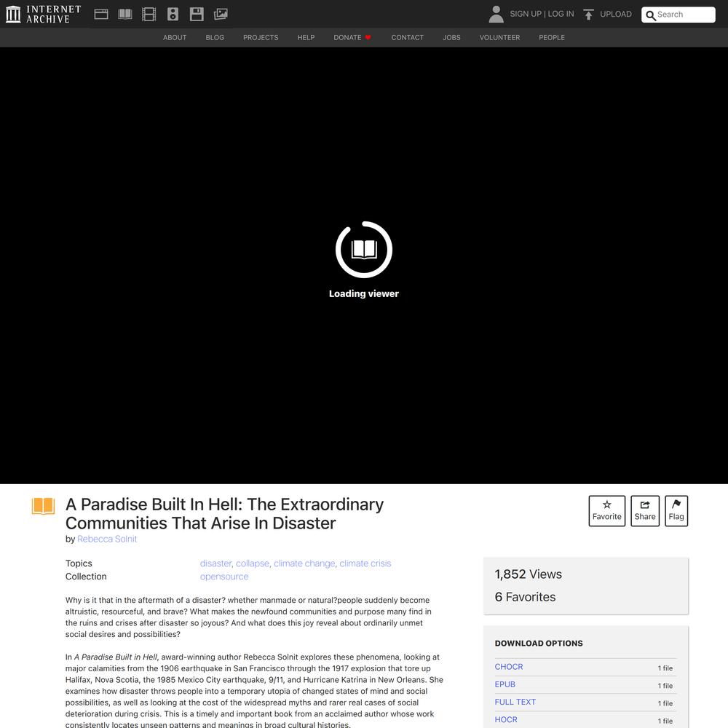Image resolution: width=728 pixels, height=728 pixels.
Task: Open the LOG IN link
Action: (561, 14)
